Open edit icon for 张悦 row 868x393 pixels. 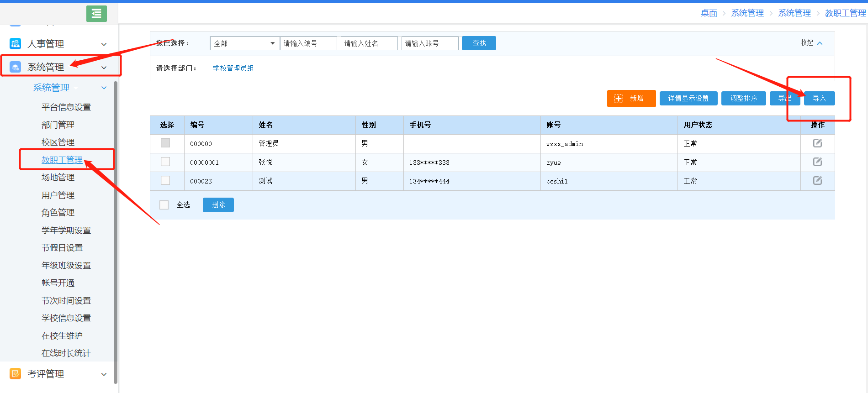click(817, 162)
